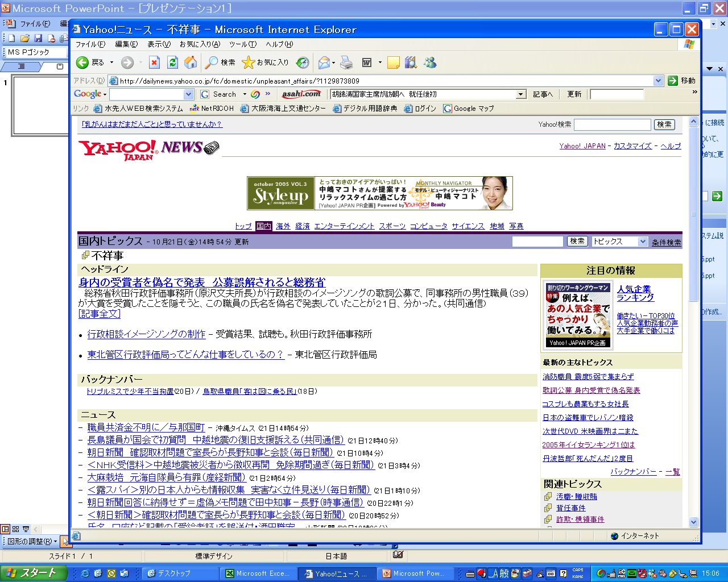Switch to PowerPoint slide sorter view
728x582 pixels.
click(16, 529)
